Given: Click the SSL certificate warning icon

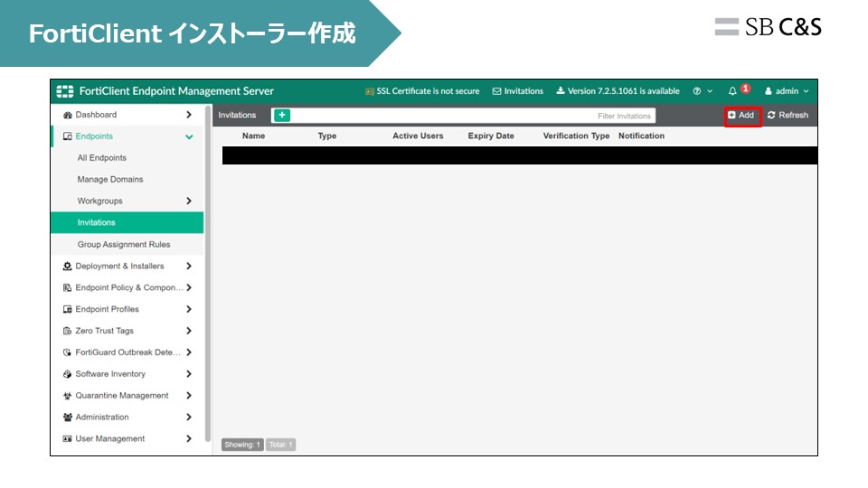Looking at the screenshot, I should [370, 91].
